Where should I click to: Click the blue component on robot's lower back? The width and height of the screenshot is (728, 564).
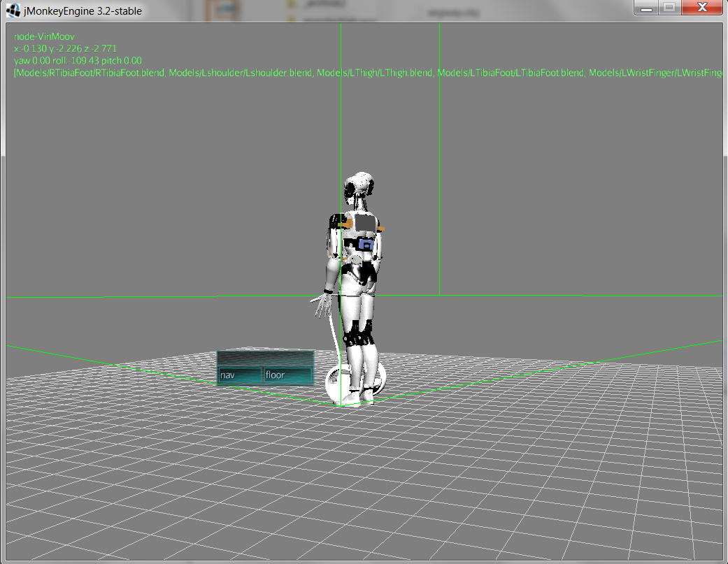(x=365, y=244)
